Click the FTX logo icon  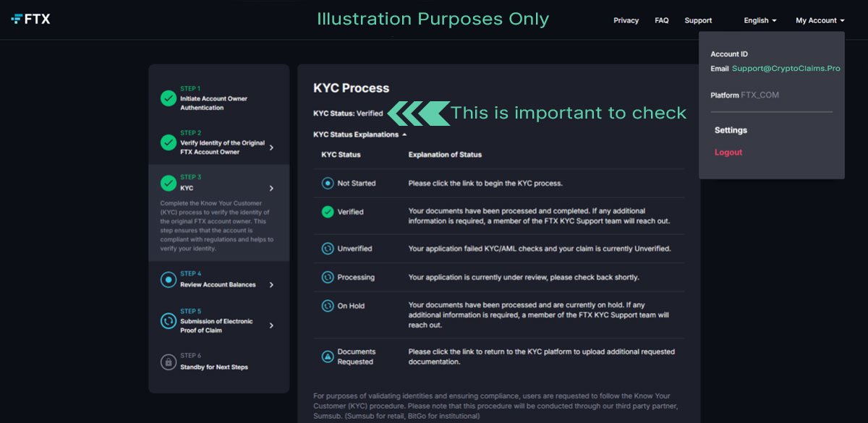pyautogui.click(x=17, y=20)
